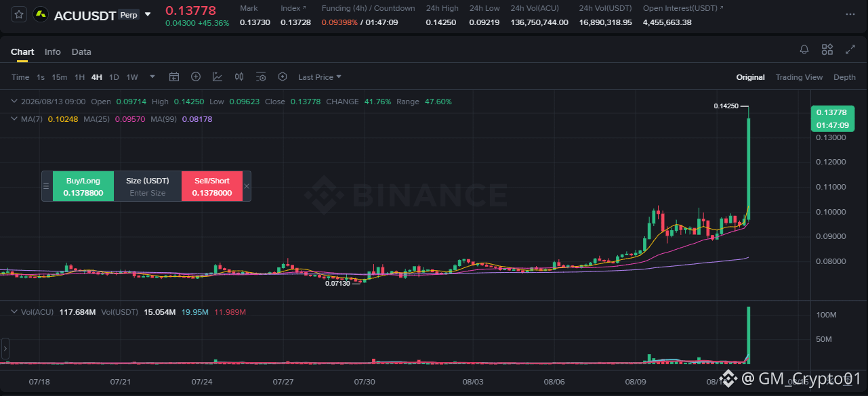Expand more time intervals dropdown

click(152, 77)
